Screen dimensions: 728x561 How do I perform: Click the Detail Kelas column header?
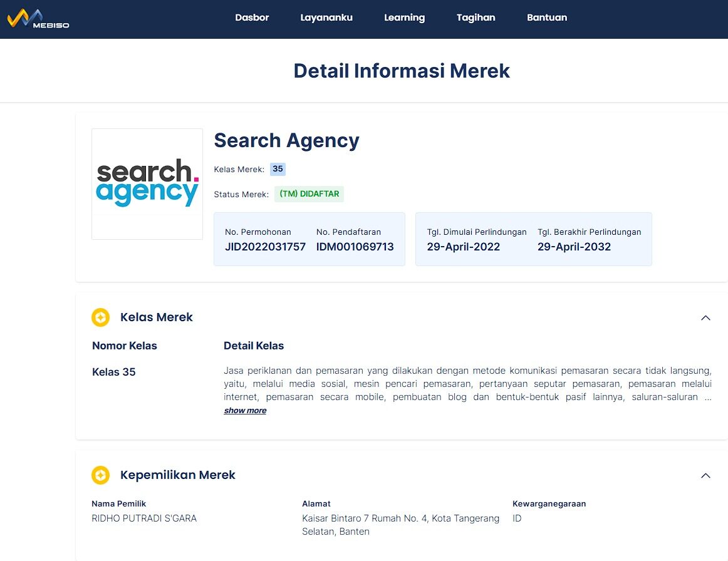coord(254,346)
